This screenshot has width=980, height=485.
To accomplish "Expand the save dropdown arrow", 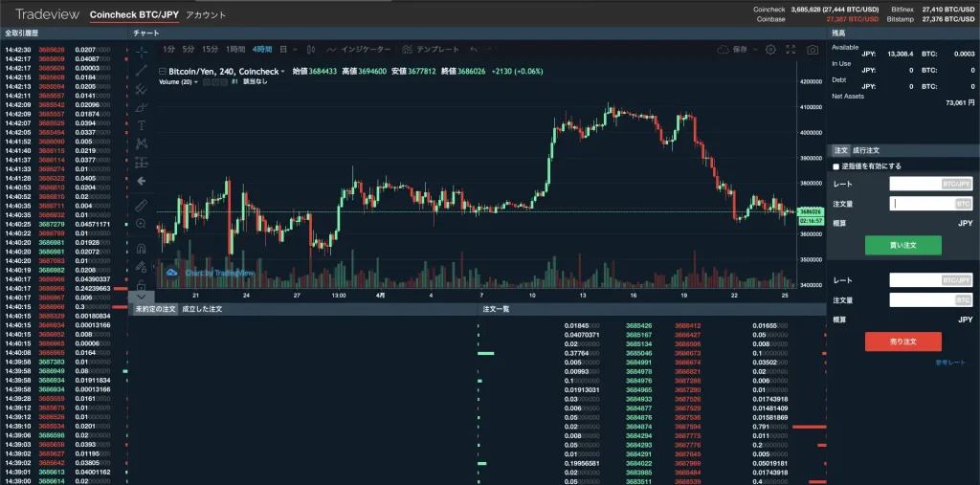I will point(755,50).
